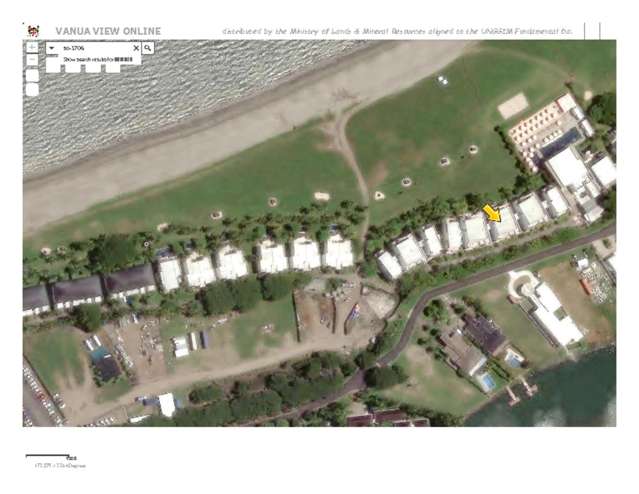Screen dimensions: 639x494
Task: Click the 'VANUA VIEW ONLINE' title
Action: pos(108,31)
